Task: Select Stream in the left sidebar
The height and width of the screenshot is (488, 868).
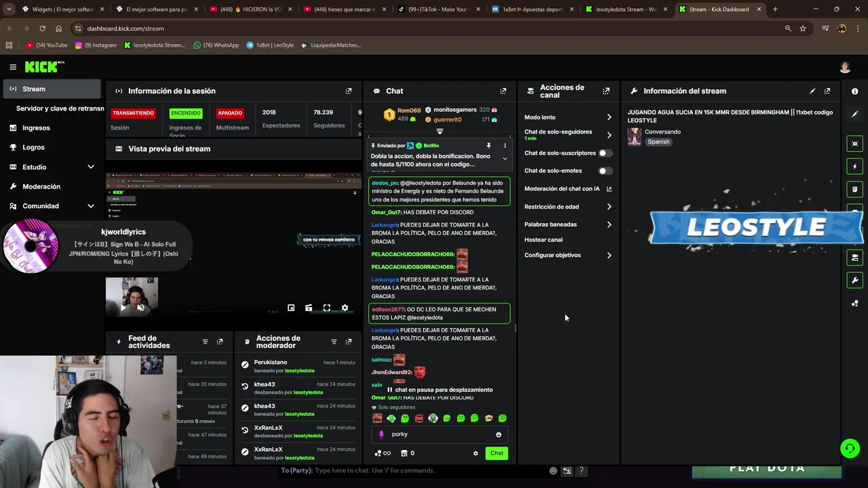Action: [x=52, y=89]
